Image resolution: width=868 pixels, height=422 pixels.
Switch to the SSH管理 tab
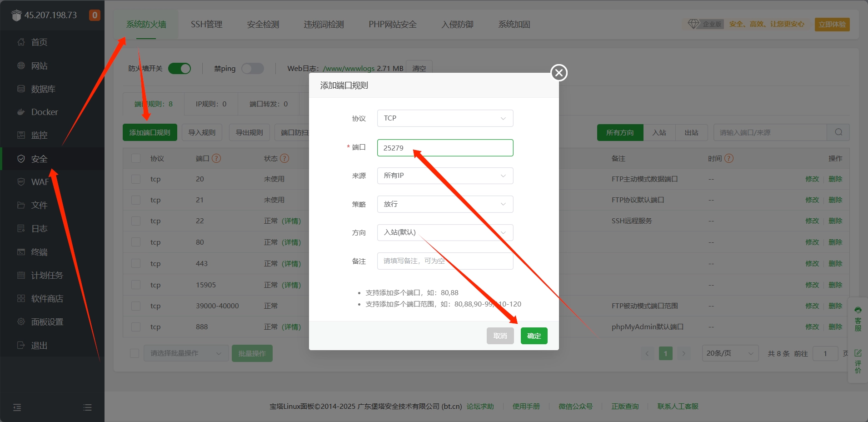[206, 25]
